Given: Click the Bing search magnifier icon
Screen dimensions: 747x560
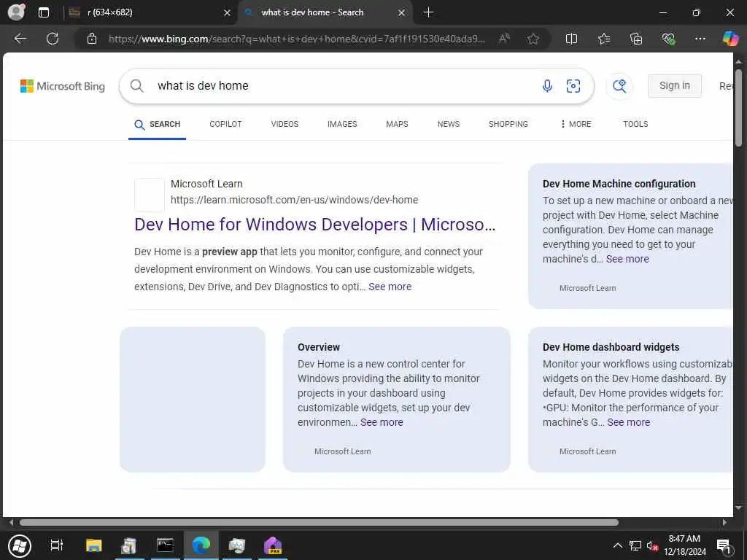Looking at the screenshot, I should tap(136, 86).
